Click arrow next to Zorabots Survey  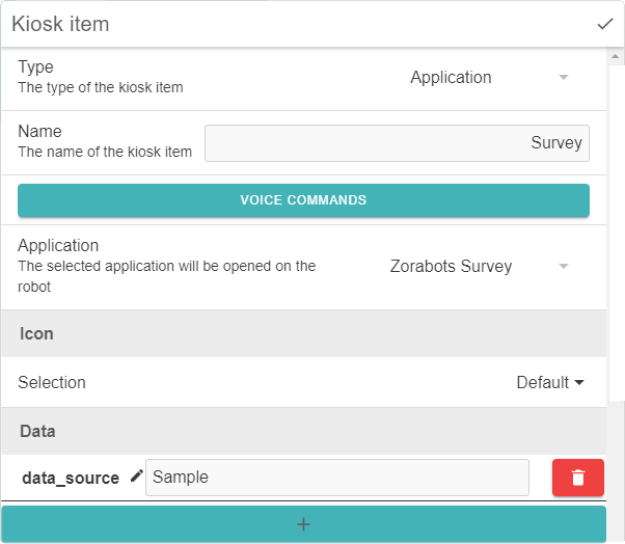pos(563,266)
